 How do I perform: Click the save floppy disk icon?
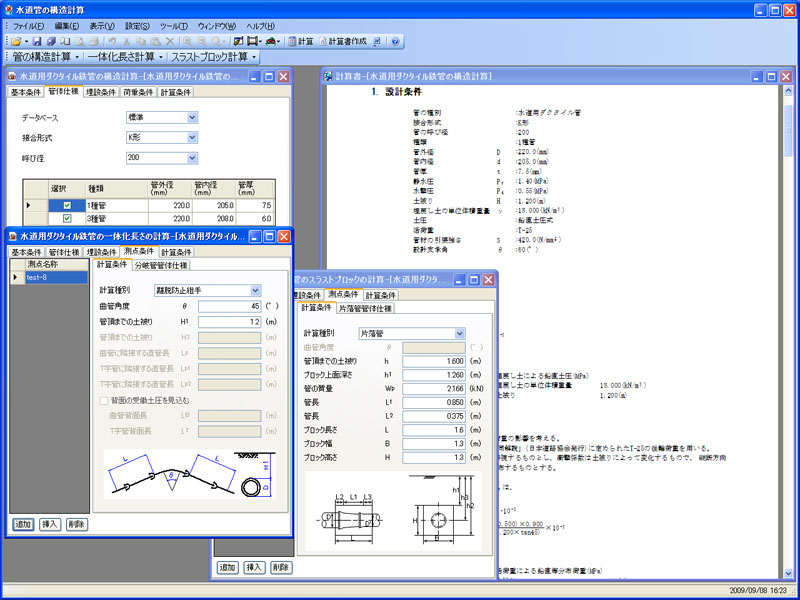point(37,41)
